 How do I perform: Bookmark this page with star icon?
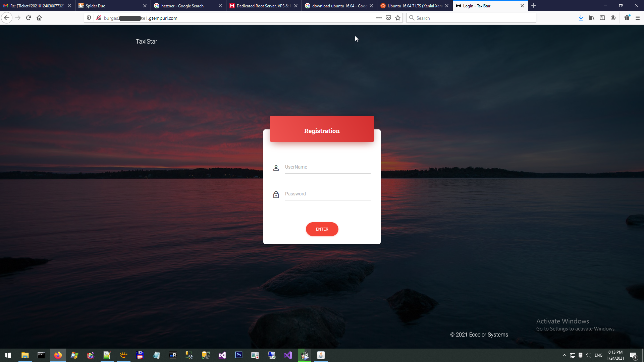(398, 18)
